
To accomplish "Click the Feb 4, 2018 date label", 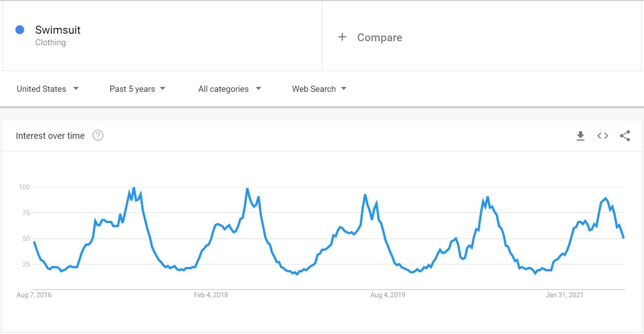I will [x=211, y=295].
